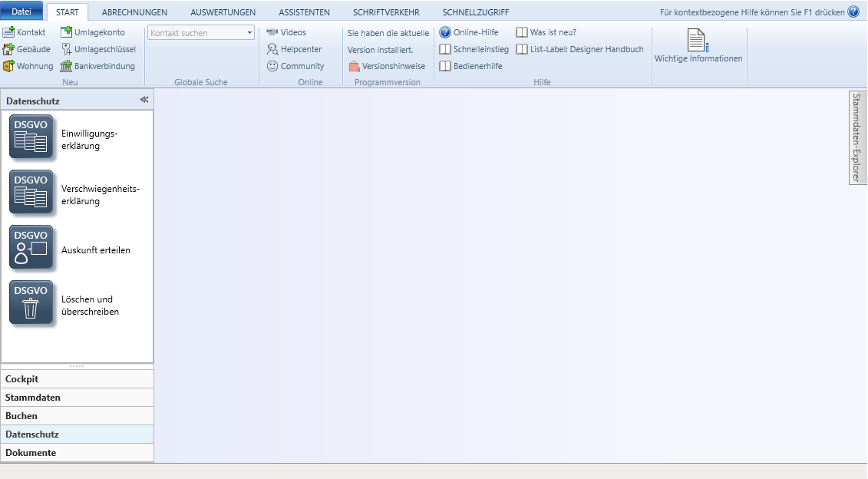868x479 pixels.
Task: Open the Helpcenter link
Action: pos(301,49)
